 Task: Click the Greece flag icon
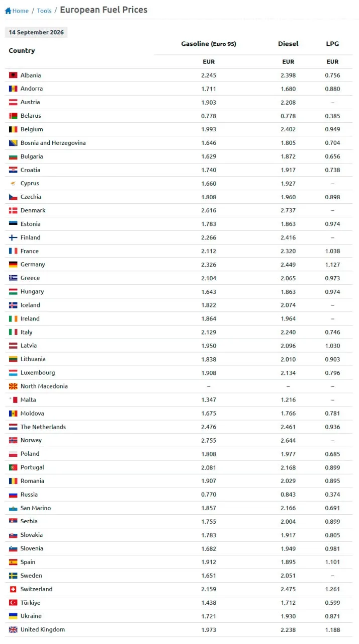[13, 278]
